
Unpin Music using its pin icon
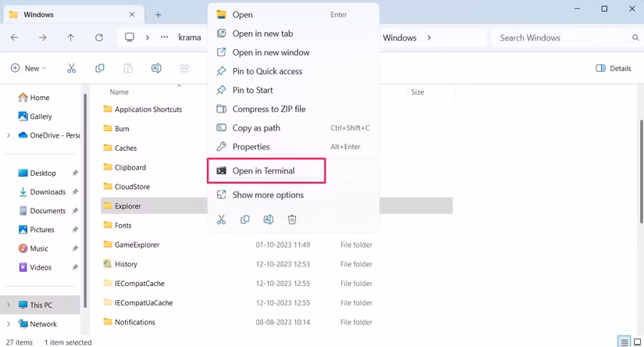pos(75,249)
